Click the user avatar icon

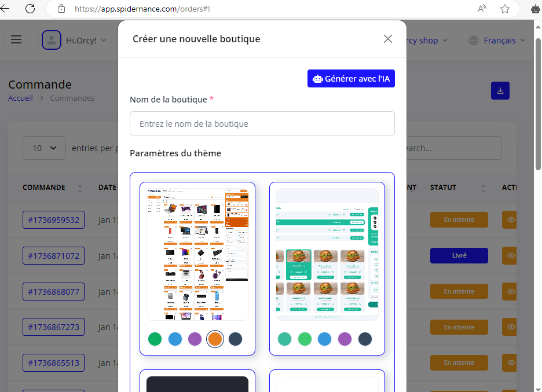tap(52, 40)
